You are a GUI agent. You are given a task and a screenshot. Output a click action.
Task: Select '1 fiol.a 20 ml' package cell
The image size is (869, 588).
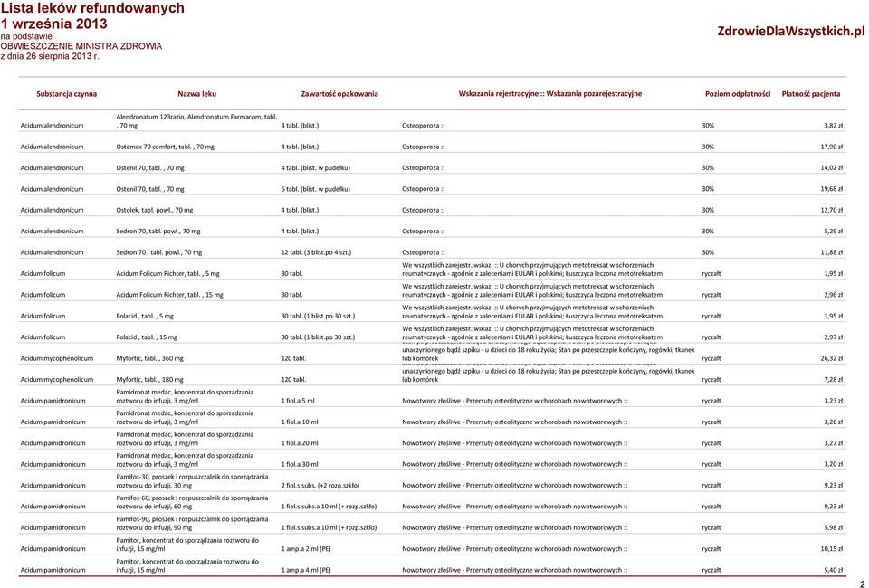click(x=300, y=443)
